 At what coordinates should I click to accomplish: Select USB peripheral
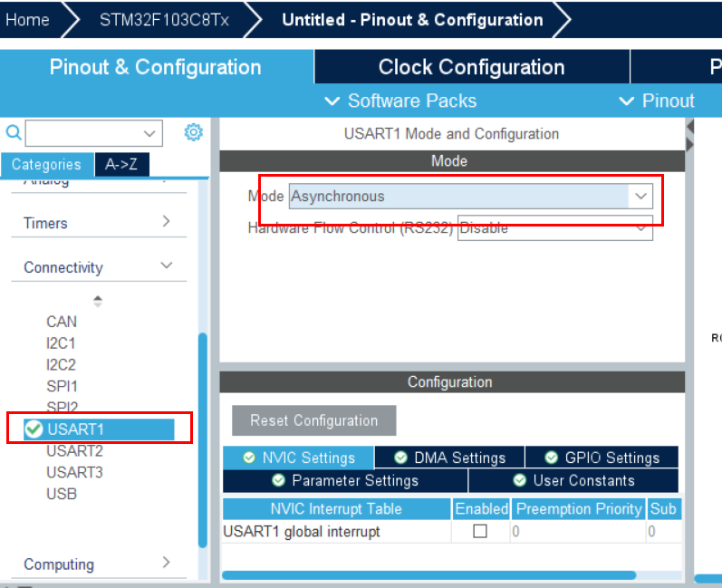click(x=62, y=494)
